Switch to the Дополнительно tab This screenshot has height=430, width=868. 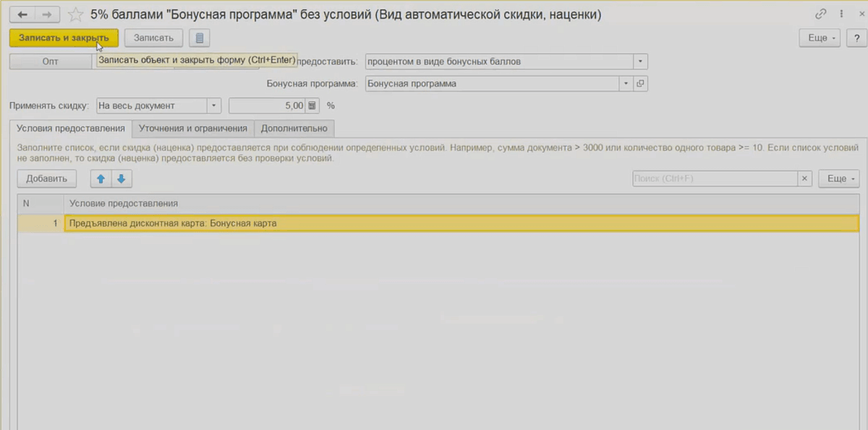click(294, 128)
